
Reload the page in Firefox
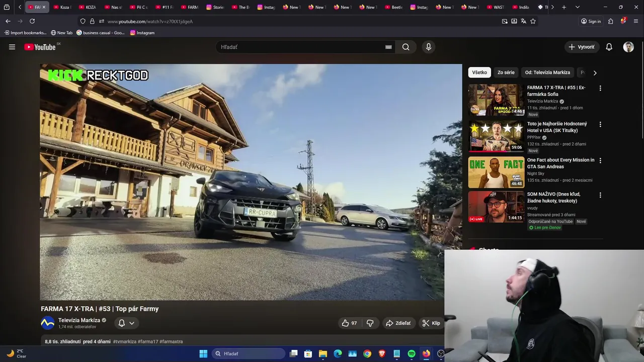coord(32,21)
